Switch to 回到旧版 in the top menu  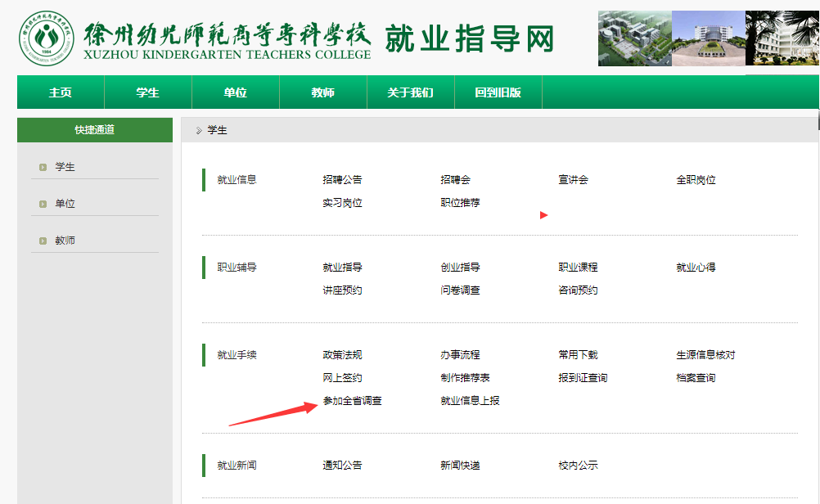click(x=498, y=92)
